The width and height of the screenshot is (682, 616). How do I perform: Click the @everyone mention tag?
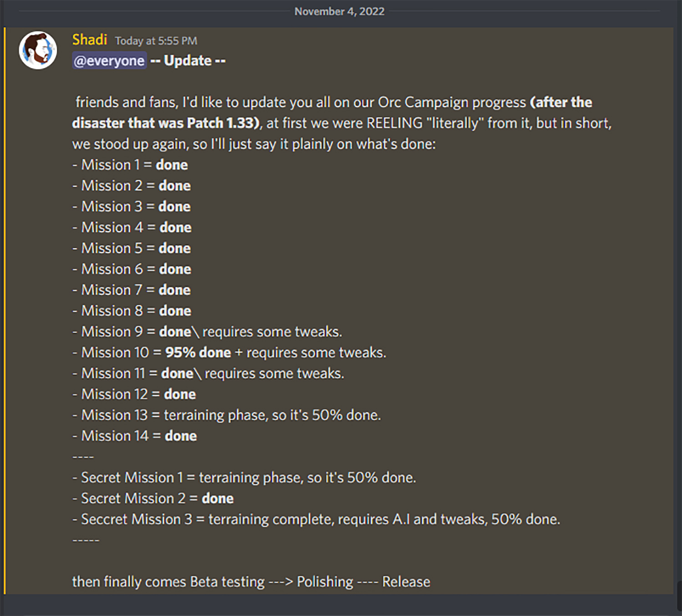click(109, 61)
